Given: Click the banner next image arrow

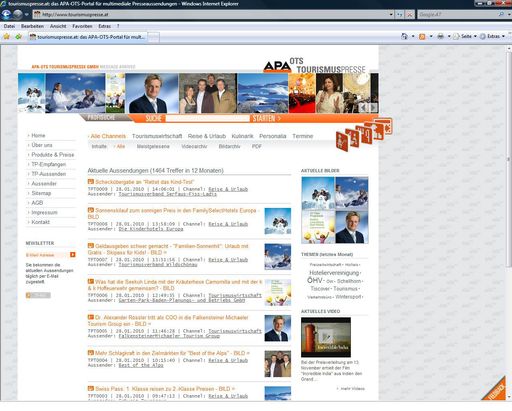Looking at the screenshot, I should click(373, 107).
